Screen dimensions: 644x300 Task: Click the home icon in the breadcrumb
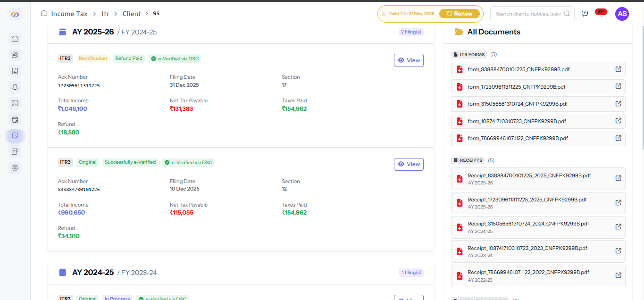pos(44,14)
